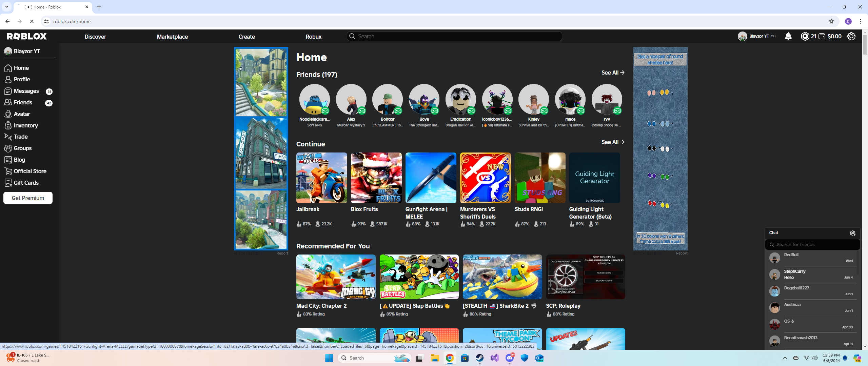Open Inventory in left sidebar

(x=25, y=126)
